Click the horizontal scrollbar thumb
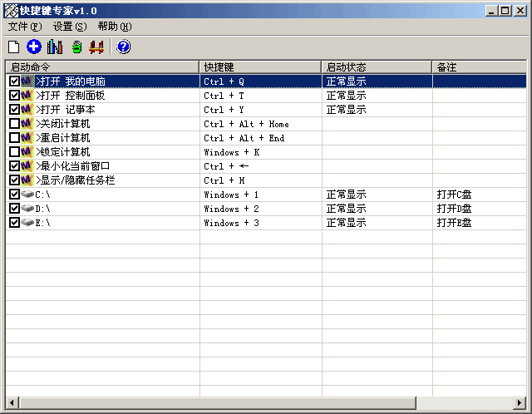This screenshot has width=532, height=414. click(x=218, y=403)
